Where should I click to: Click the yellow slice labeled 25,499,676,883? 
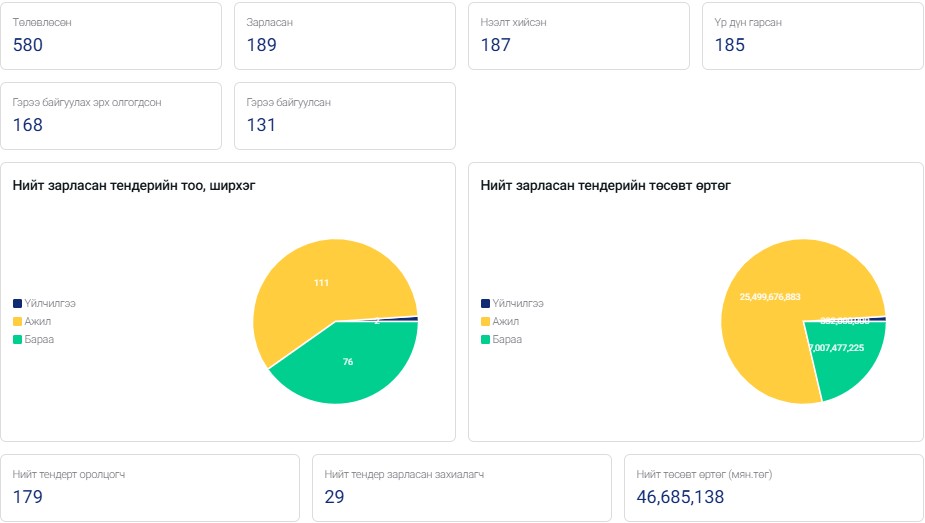(770, 290)
